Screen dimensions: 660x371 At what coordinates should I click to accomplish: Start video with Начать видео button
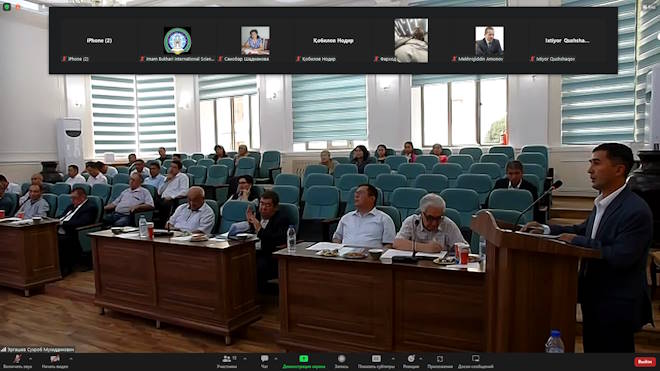click(55, 361)
